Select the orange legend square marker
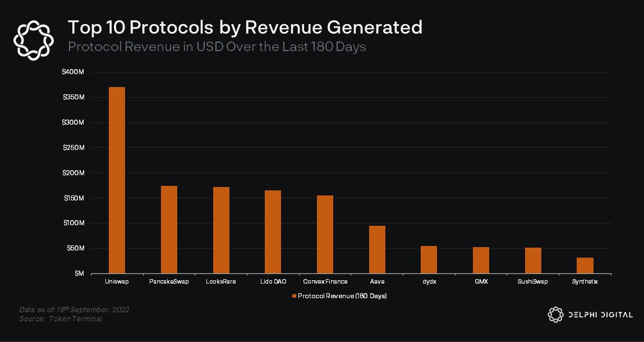 click(x=293, y=295)
